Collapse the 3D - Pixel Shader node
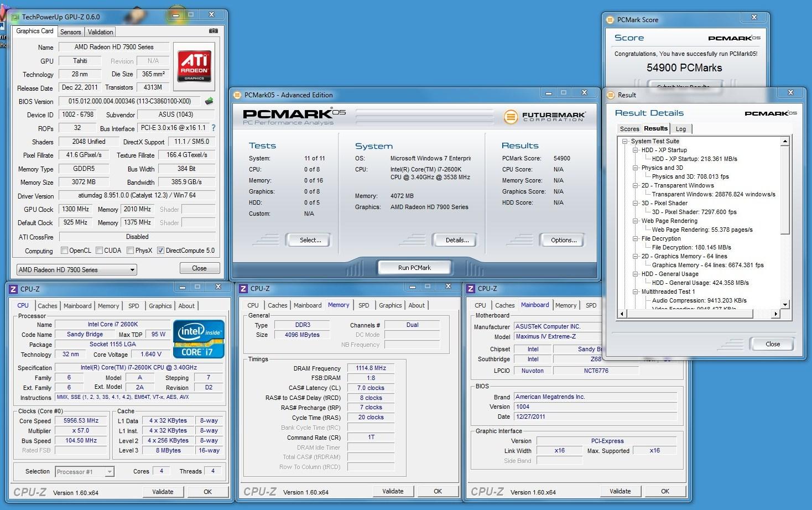The image size is (812, 510). pyautogui.click(x=636, y=203)
